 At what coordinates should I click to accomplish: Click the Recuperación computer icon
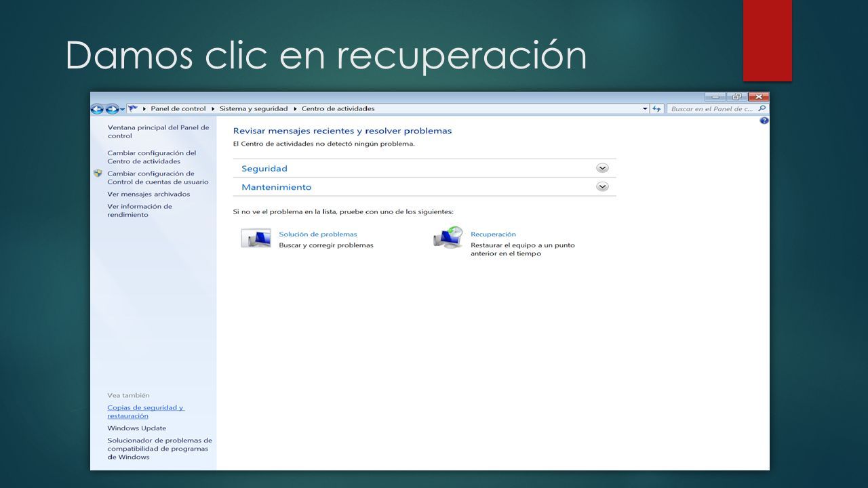click(448, 238)
